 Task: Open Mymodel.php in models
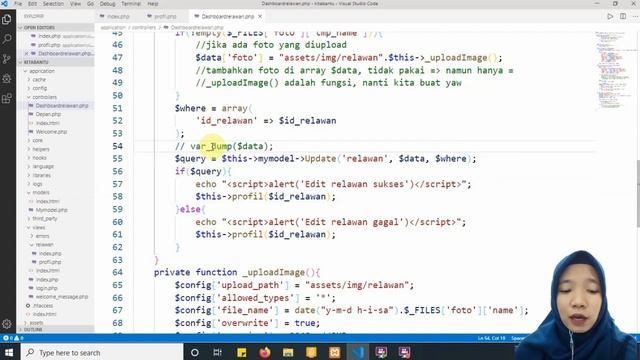tap(51, 210)
